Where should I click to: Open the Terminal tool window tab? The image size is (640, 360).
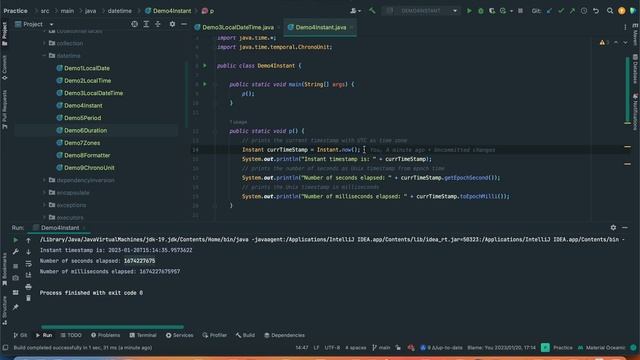(x=143, y=335)
